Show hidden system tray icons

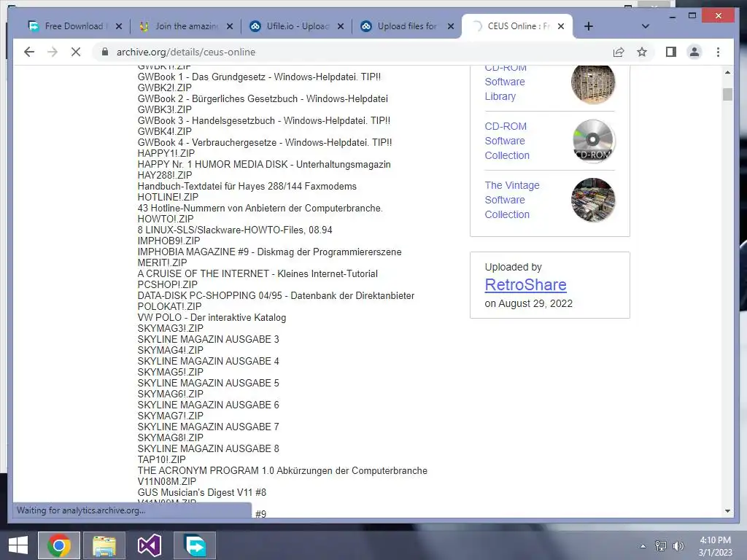click(x=643, y=546)
